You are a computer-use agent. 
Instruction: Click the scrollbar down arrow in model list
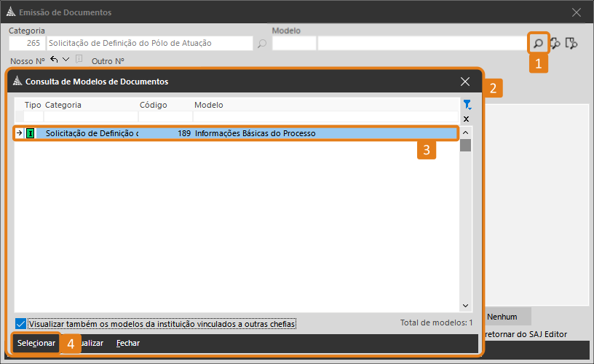pyautogui.click(x=465, y=306)
